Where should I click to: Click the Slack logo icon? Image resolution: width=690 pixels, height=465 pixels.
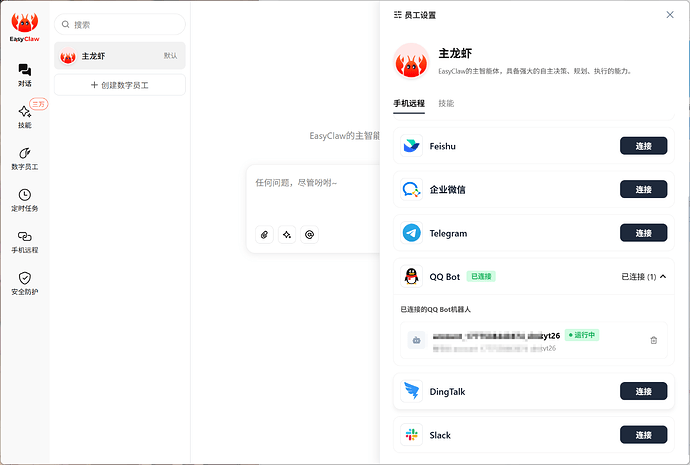click(411, 435)
